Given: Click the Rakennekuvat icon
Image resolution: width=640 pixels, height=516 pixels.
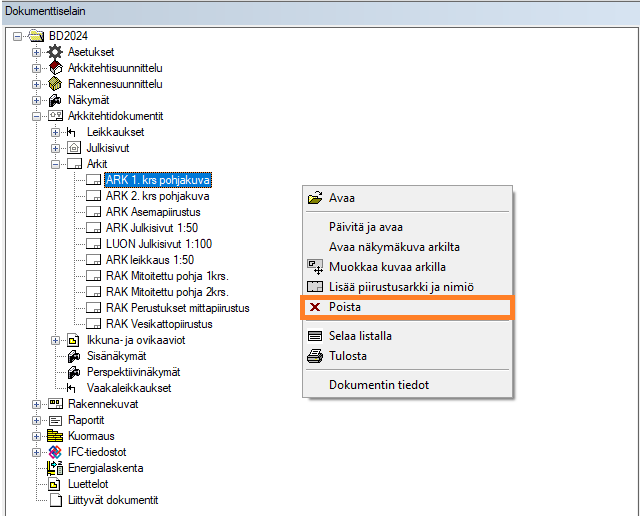Looking at the screenshot, I should pos(55,404).
